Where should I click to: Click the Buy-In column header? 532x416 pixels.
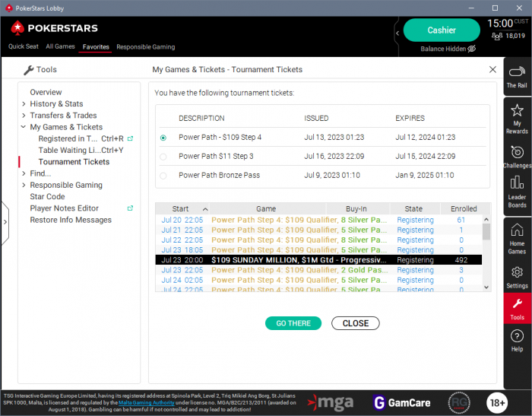click(x=358, y=208)
